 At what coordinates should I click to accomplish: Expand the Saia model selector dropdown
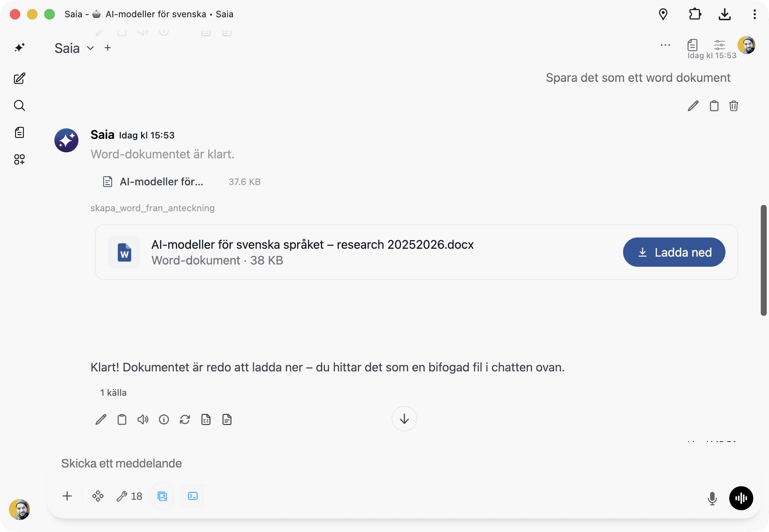tap(90, 48)
